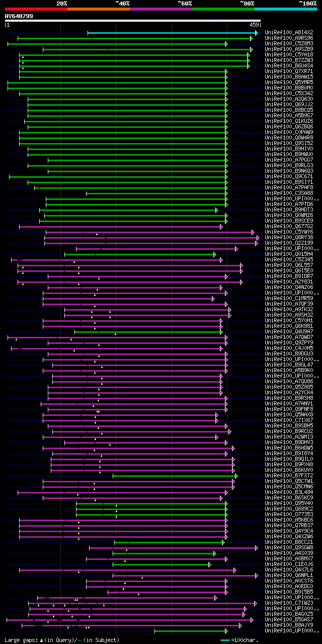Click the UniRef100_Q0WMZ6 hit name

tap(289, 216)
